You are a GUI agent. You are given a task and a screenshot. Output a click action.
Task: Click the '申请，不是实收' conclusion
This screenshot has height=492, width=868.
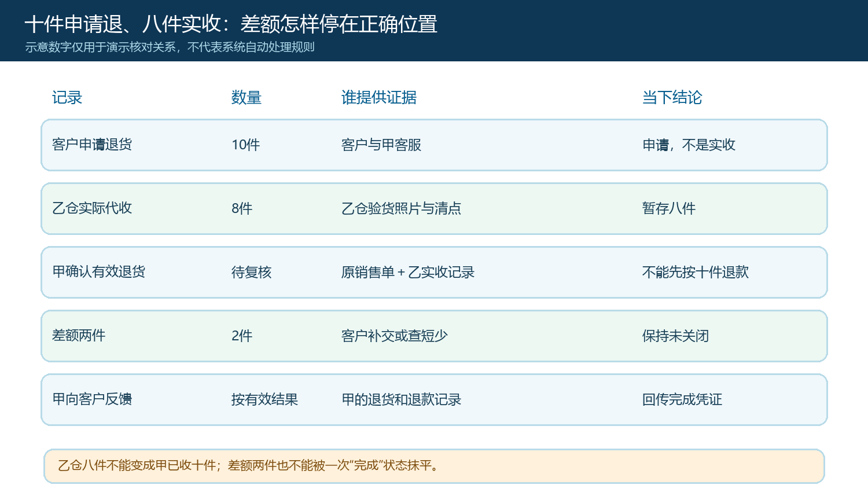(x=689, y=145)
